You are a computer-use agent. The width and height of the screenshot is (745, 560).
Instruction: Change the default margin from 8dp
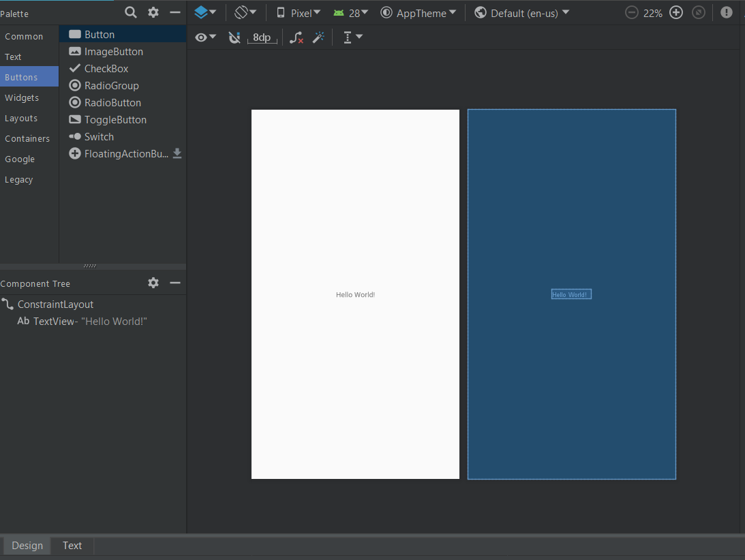pyautogui.click(x=262, y=37)
